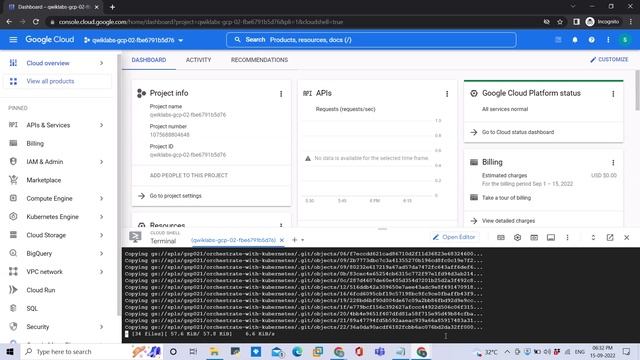Expand Cloud overview submenu
Viewport: 640px width, 360px height.
click(x=101, y=63)
